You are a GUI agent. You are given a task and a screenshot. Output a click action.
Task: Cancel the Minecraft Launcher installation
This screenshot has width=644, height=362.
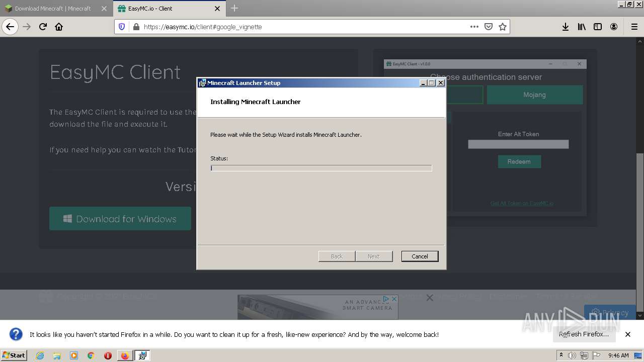tap(420, 256)
